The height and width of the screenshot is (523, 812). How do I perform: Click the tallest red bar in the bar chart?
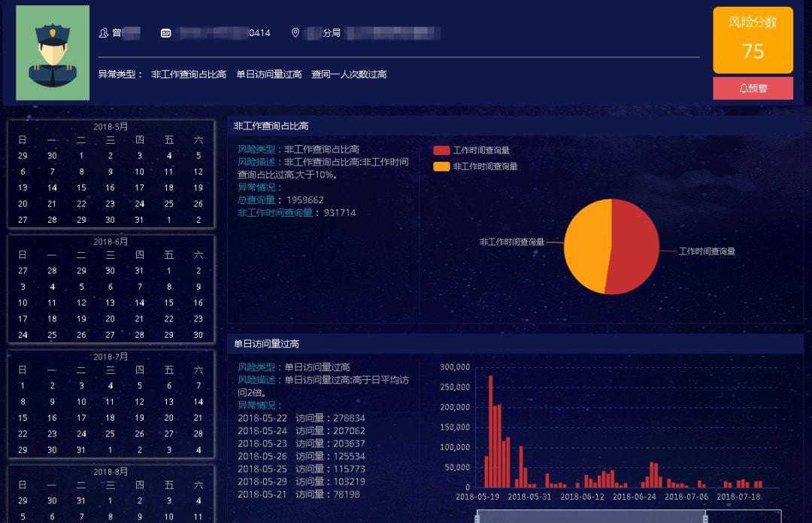tap(491, 433)
